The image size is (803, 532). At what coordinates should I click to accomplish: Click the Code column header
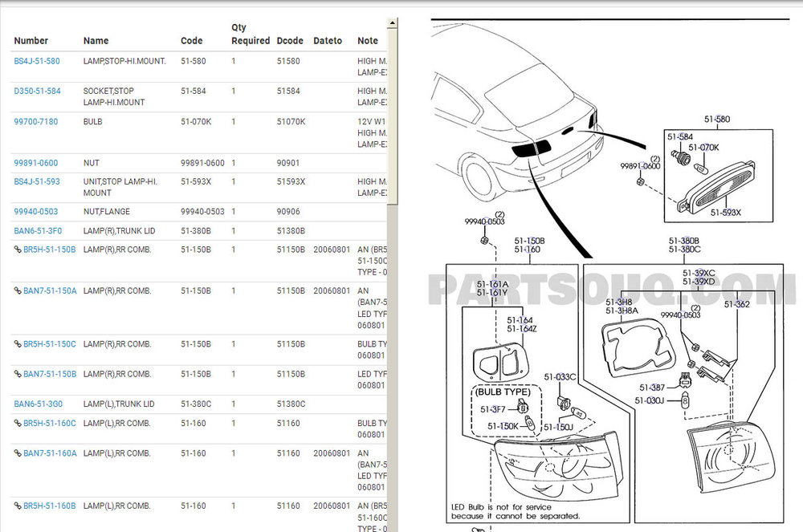coord(192,41)
